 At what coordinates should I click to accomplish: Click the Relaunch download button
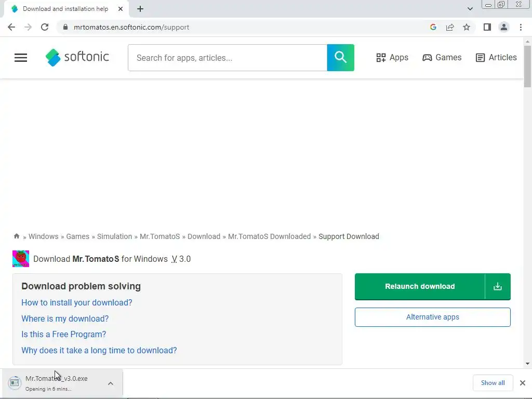[420, 286]
